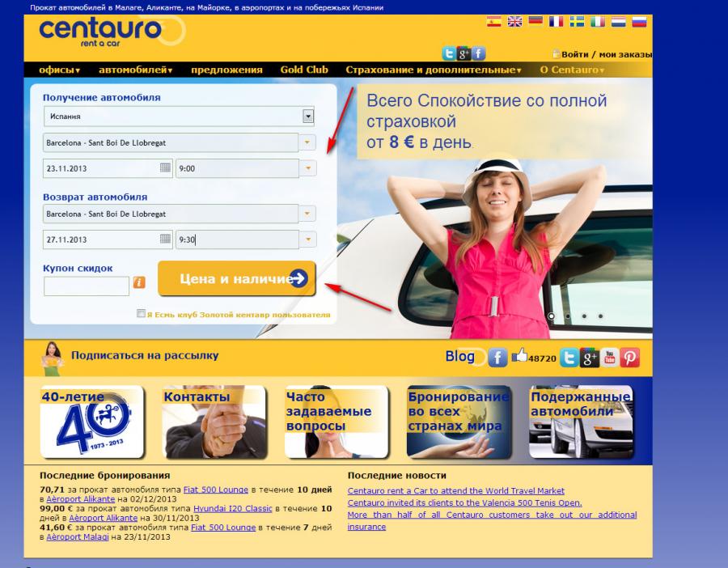728x568 pixels.
Task: Switch language with the German flag
Action: [535, 21]
